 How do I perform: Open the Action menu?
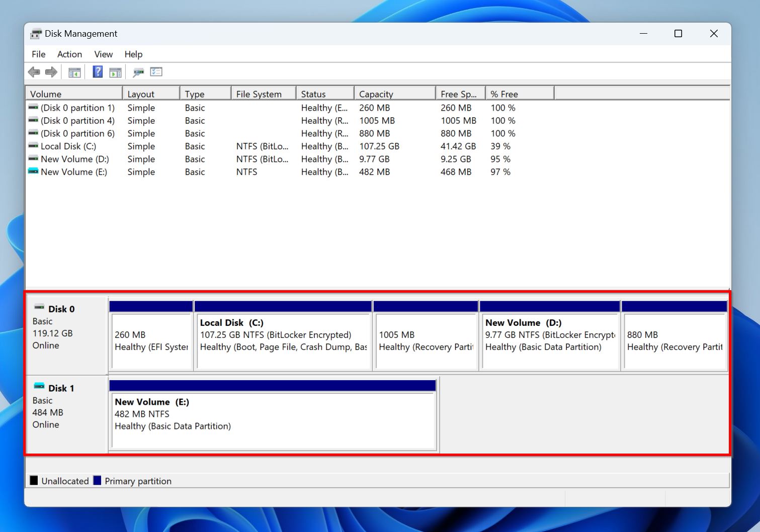click(x=69, y=54)
